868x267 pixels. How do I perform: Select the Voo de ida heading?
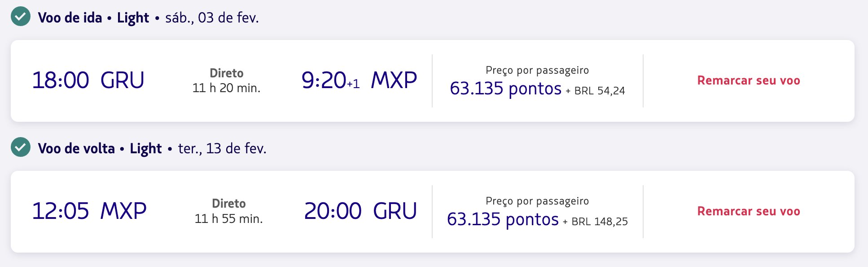(70, 18)
